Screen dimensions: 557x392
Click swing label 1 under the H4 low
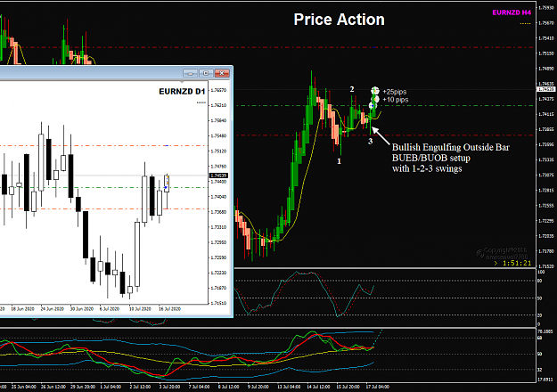pyautogui.click(x=339, y=161)
